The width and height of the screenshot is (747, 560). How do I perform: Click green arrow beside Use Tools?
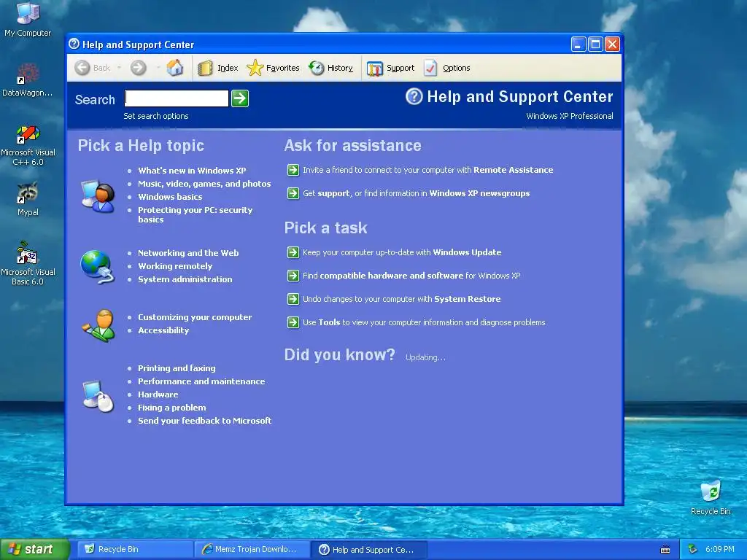tap(293, 322)
